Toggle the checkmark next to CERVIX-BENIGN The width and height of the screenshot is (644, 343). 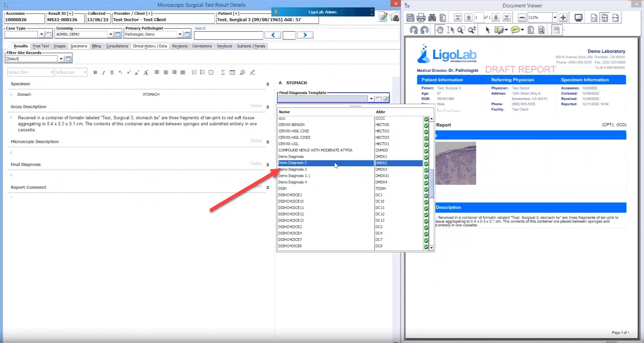click(x=426, y=125)
